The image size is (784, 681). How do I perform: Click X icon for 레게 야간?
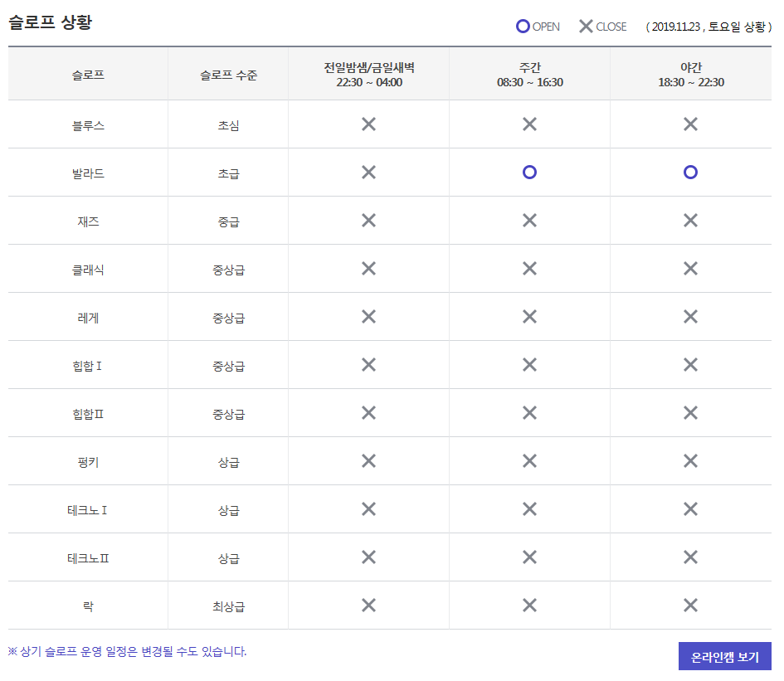point(690,317)
